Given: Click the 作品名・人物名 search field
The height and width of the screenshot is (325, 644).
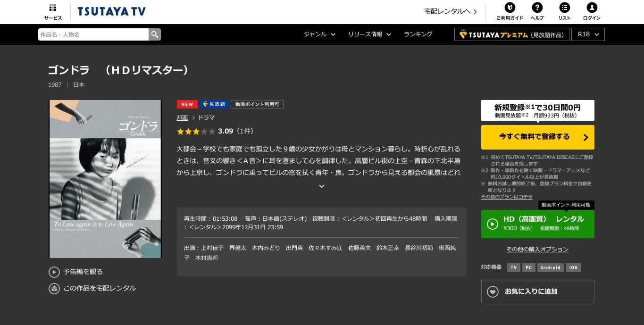Looking at the screenshot, I should point(93,34).
